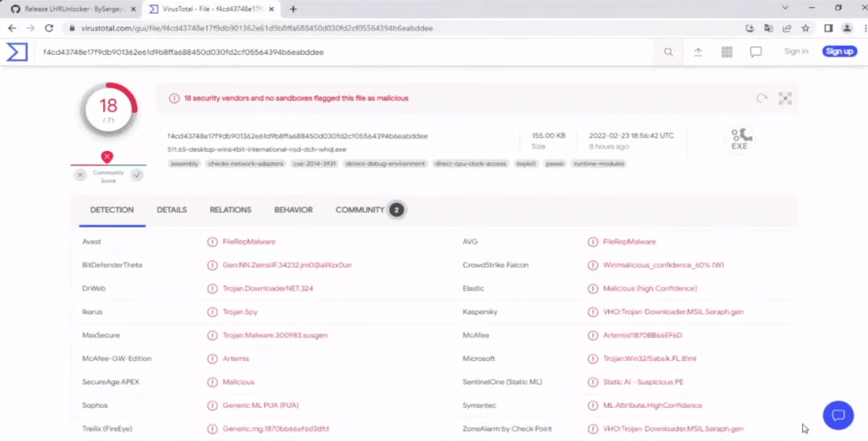This screenshot has width=868, height=441.
Task: Open a new browser tab with plus
Action: 293,9
